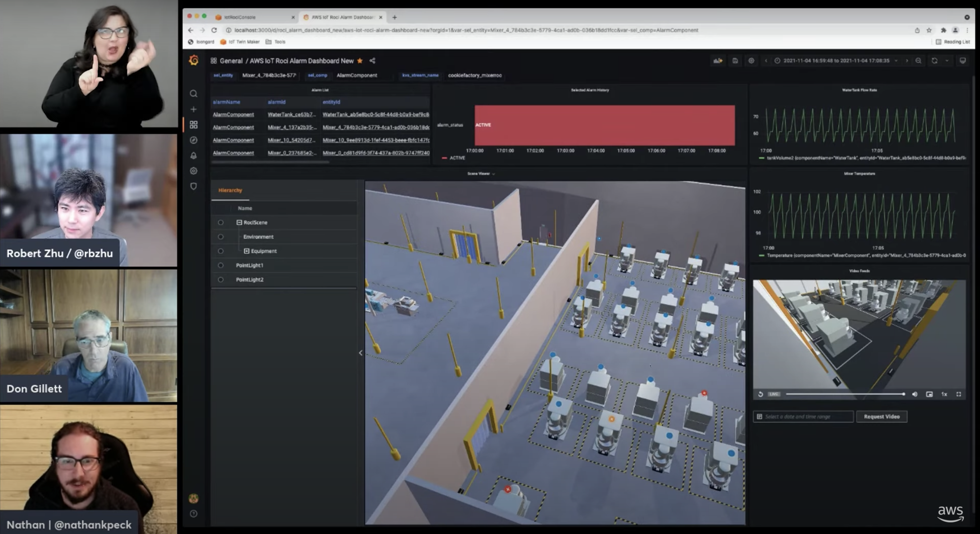Open the Configuration gear icon in sidebar
Screen dimensions: 980x534
pyautogui.click(x=194, y=171)
